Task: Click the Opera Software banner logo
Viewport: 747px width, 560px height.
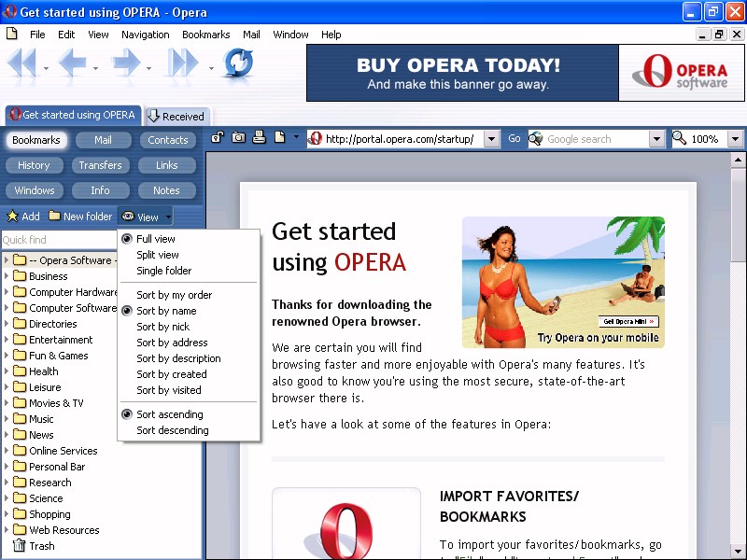Action: click(682, 73)
